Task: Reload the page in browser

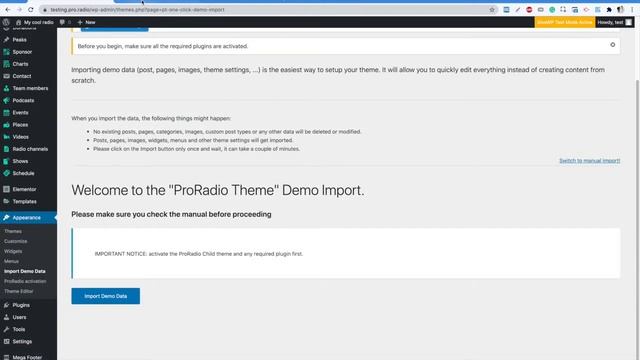Action: click(31, 9)
